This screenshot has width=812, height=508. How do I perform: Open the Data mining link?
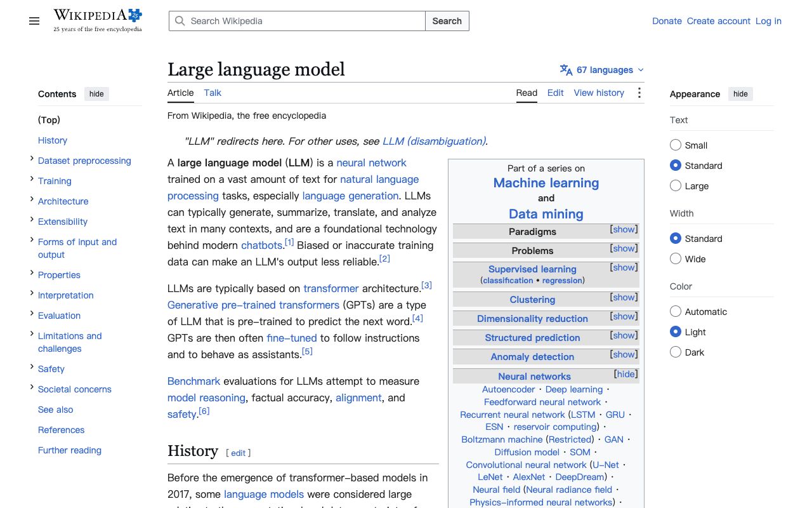point(546,214)
